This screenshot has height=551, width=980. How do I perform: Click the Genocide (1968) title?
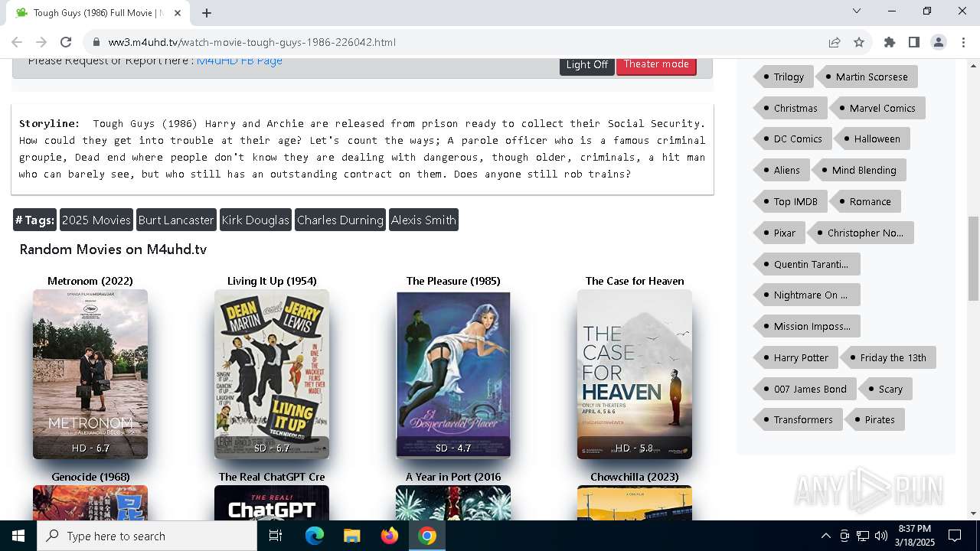coord(90,477)
